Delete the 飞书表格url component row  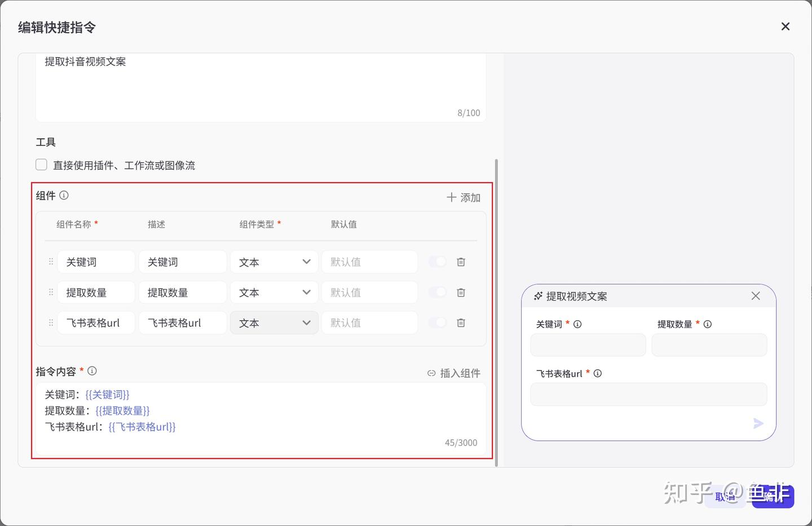(461, 323)
